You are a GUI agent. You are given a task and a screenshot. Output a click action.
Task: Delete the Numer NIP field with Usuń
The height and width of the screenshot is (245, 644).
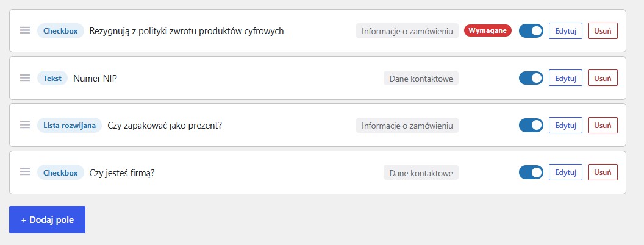[603, 78]
